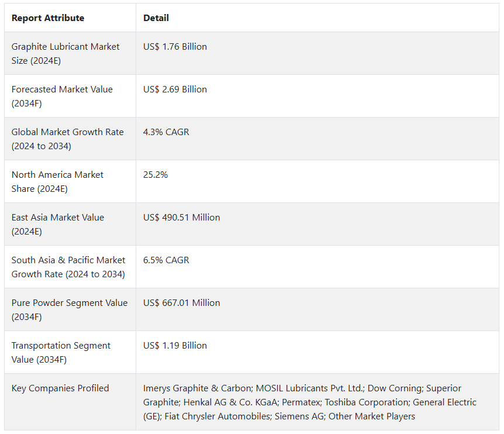Click the 4.3% CAGR value
The image size is (504, 434).
166,132
